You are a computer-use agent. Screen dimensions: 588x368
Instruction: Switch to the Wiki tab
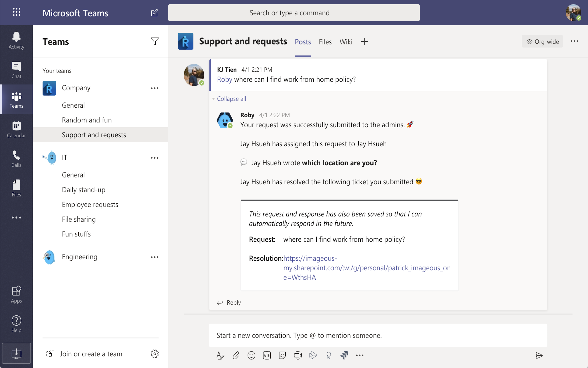click(346, 42)
